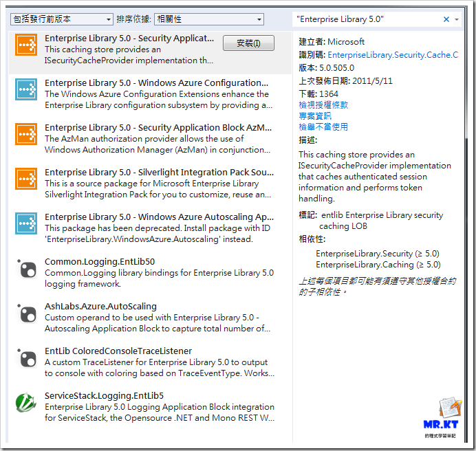Click the 上次發佈日期: 2011/5/11 text
This screenshot has width=476, height=451.
point(345,80)
